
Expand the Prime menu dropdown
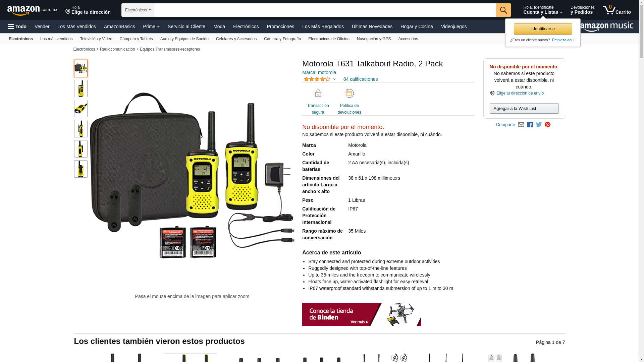coord(151,26)
